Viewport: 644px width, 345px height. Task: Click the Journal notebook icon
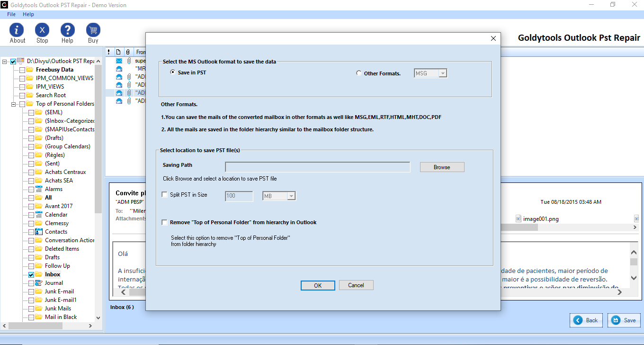(x=39, y=283)
